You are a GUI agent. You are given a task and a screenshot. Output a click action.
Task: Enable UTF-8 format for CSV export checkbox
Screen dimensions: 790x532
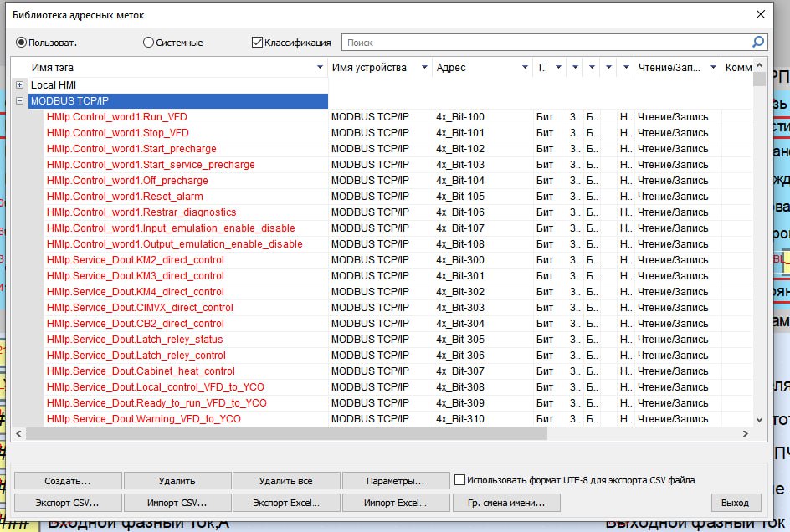[x=459, y=480]
